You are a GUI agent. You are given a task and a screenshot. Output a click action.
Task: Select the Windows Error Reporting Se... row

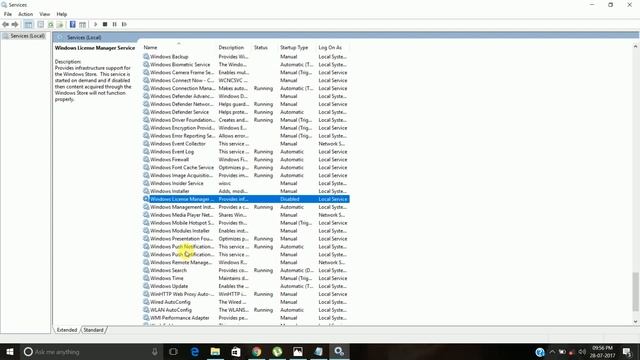[246, 136]
